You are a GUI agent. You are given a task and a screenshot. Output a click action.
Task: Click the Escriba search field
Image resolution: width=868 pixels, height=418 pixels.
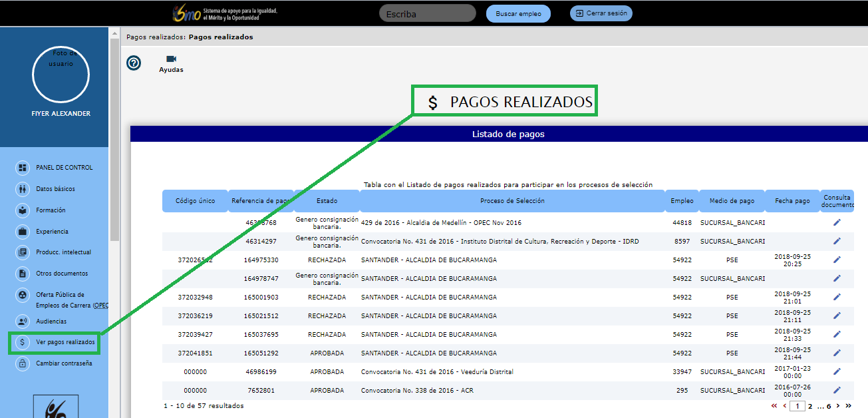(x=427, y=14)
